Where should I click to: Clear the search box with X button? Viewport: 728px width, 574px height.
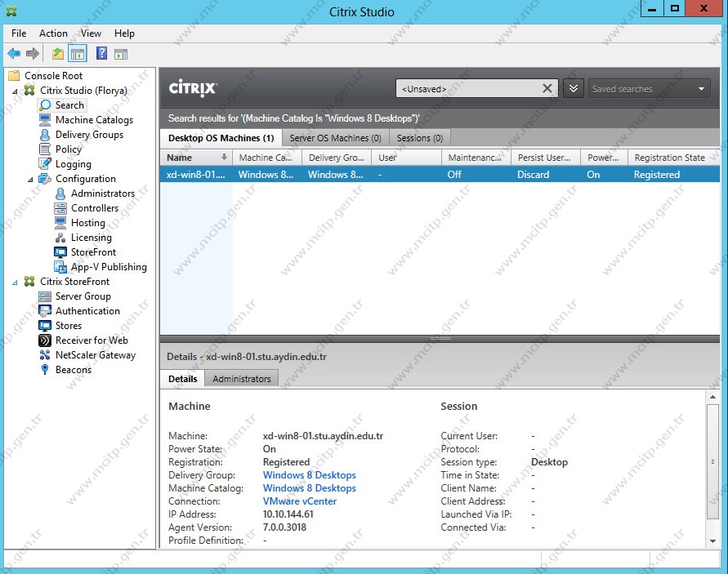(547, 88)
